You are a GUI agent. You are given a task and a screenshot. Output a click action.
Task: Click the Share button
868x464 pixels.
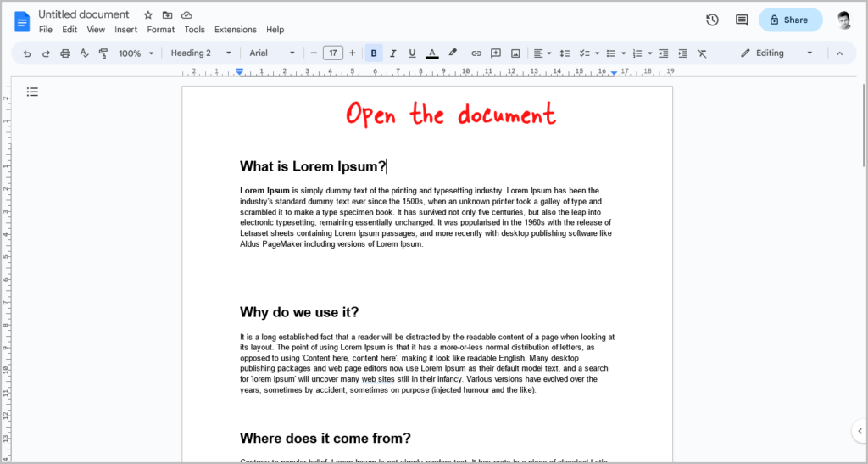click(x=791, y=20)
